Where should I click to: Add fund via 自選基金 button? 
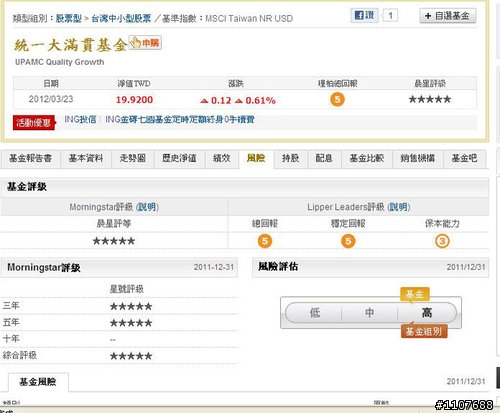pos(448,16)
